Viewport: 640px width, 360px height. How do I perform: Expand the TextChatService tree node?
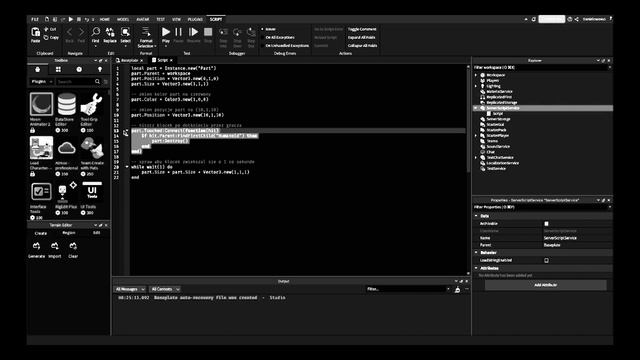point(476,158)
